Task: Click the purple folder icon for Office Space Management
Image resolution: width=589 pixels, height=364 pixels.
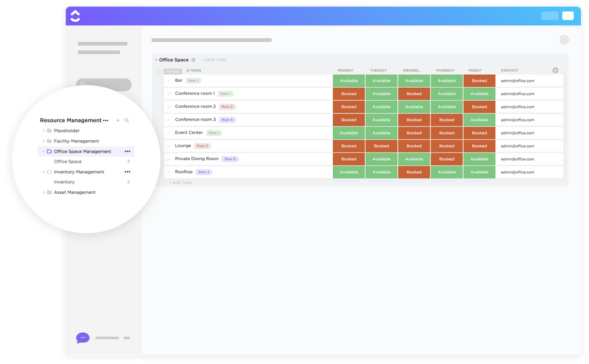Action: 50,151
